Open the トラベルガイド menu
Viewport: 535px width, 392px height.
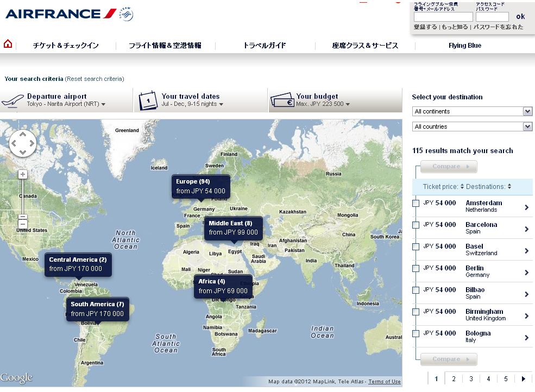[265, 46]
